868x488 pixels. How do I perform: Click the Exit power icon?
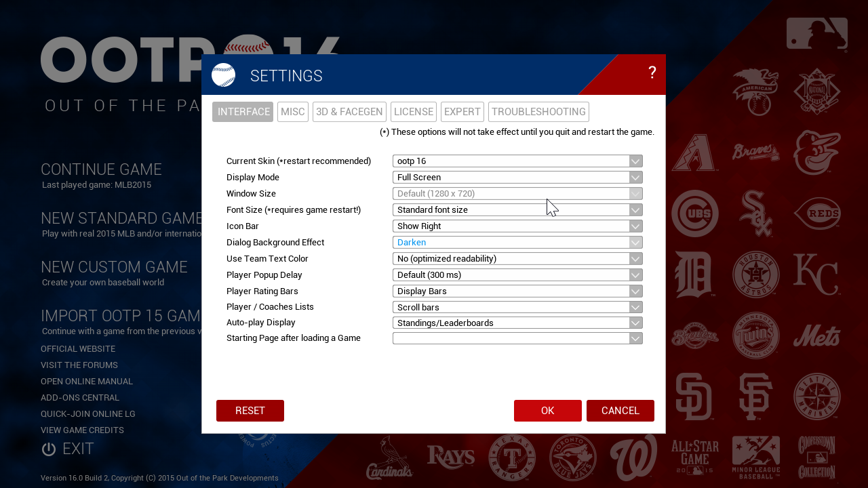pyautogui.click(x=48, y=449)
